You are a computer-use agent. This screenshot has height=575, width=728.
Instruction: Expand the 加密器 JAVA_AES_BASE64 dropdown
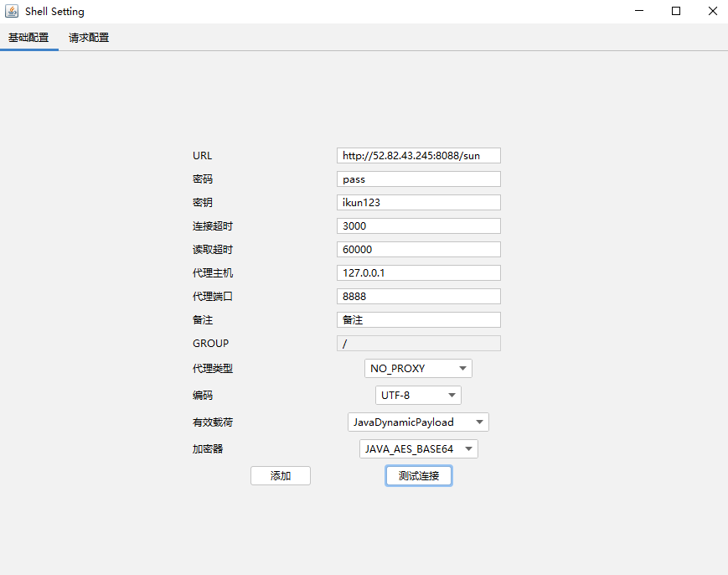click(x=418, y=449)
